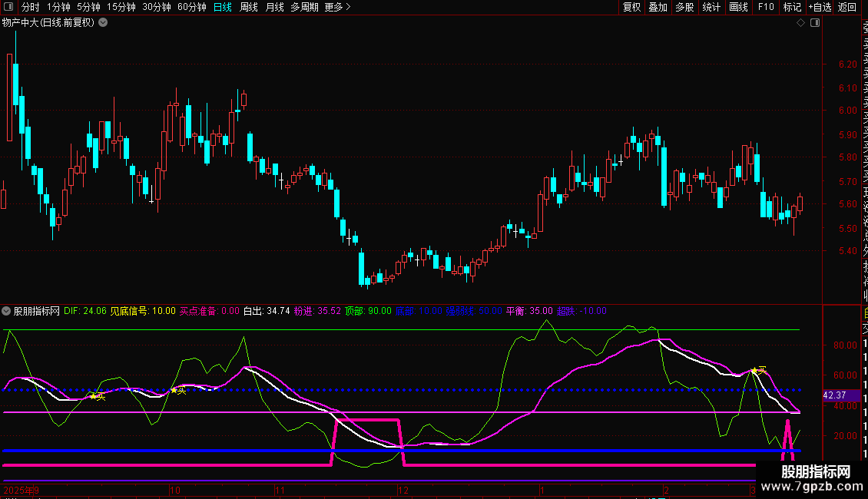
Task: Open the 画线 drawing tools
Action: (738, 8)
